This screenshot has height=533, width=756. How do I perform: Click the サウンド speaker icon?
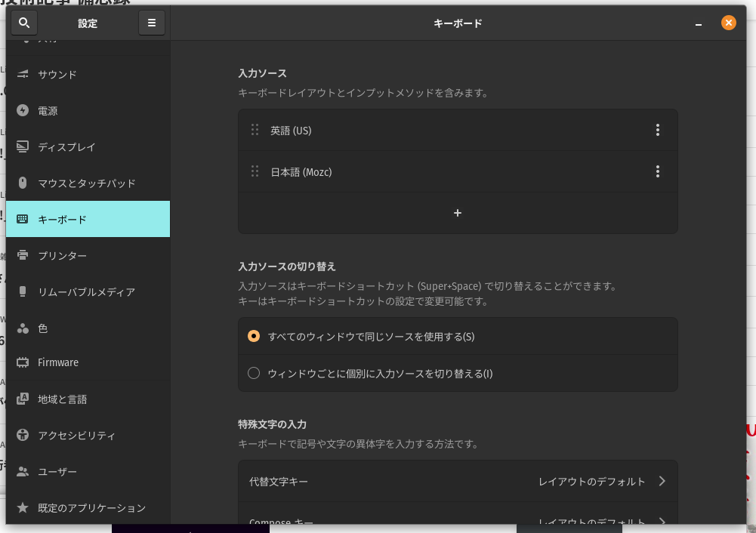click(23, 75)
